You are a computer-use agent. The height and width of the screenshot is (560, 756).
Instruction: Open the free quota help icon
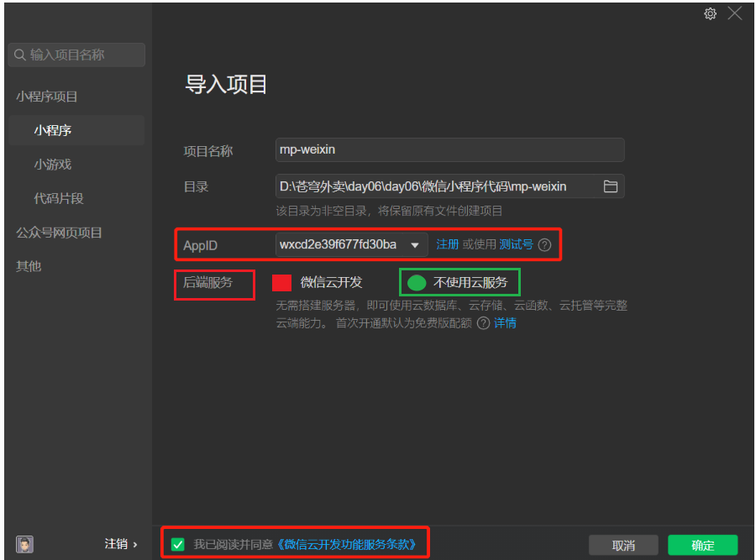pos(483,323)
